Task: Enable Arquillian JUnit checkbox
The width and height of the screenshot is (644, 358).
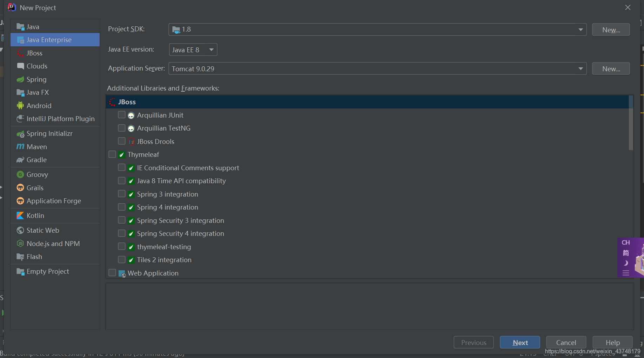Action: [122, 115]
